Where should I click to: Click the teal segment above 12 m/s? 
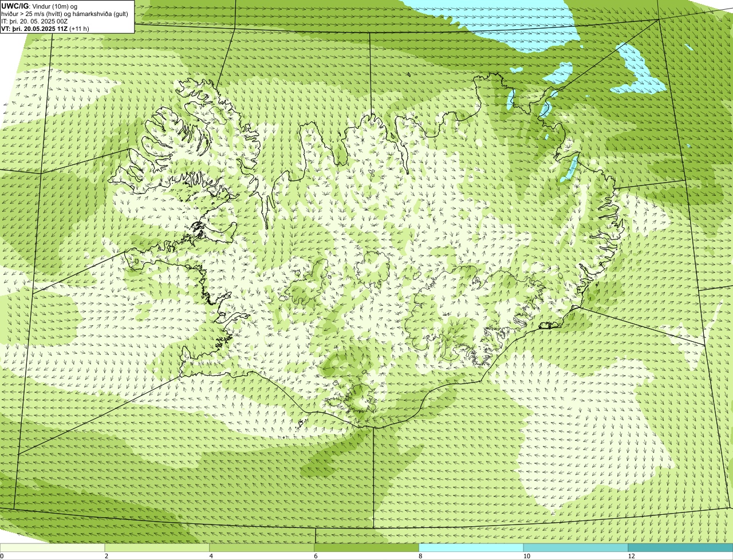(680, 547)
